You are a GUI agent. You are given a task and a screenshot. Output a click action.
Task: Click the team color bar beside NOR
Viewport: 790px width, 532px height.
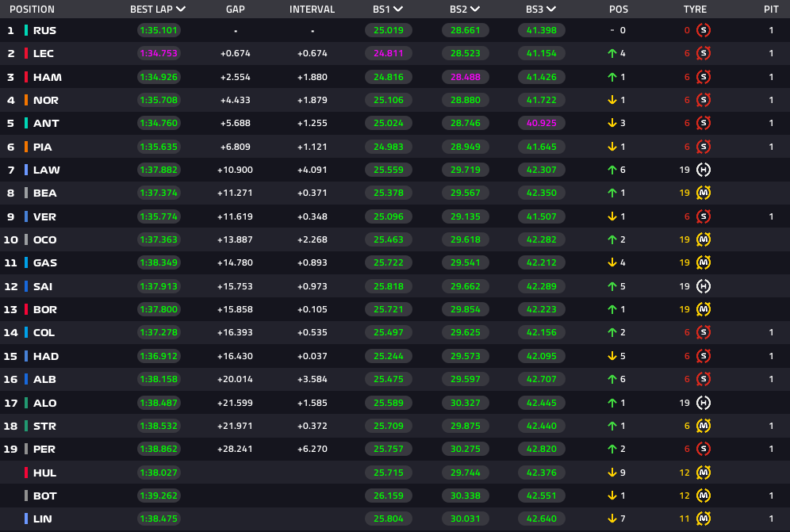coord(26,100)
